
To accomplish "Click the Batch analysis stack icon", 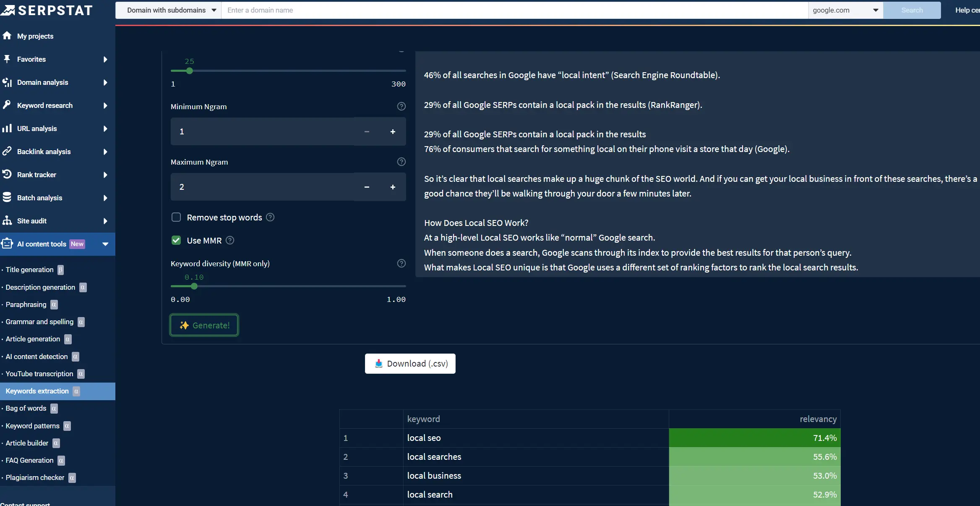I will click(7, 197).
